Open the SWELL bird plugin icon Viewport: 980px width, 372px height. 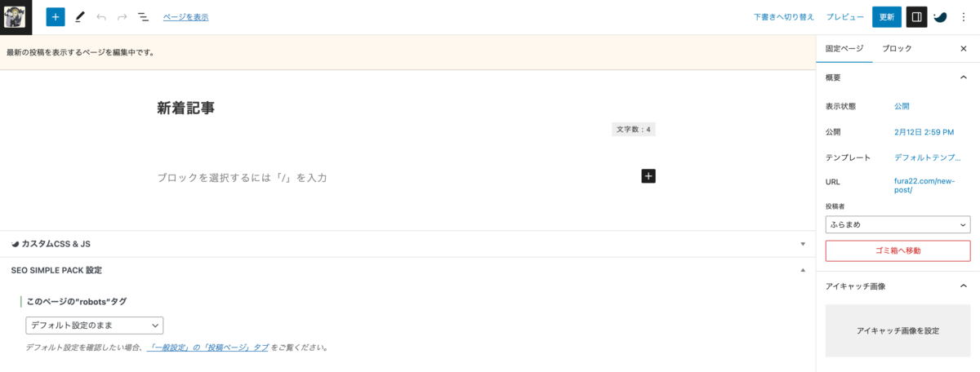coord(941,16)
